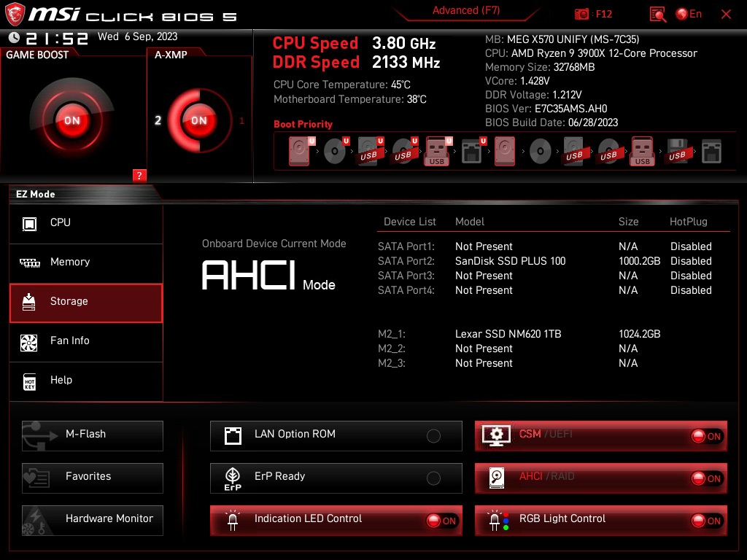Image resolution: width=747 pixels, height=560 pixels.
Task: Click the ErP leaf icon
Action: pos(233,478)
